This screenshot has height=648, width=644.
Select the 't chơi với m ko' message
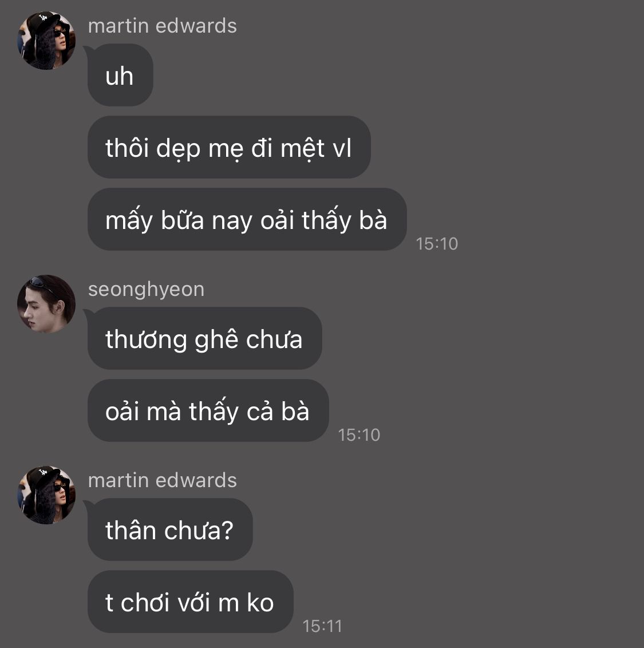click(x=190, y=602)
